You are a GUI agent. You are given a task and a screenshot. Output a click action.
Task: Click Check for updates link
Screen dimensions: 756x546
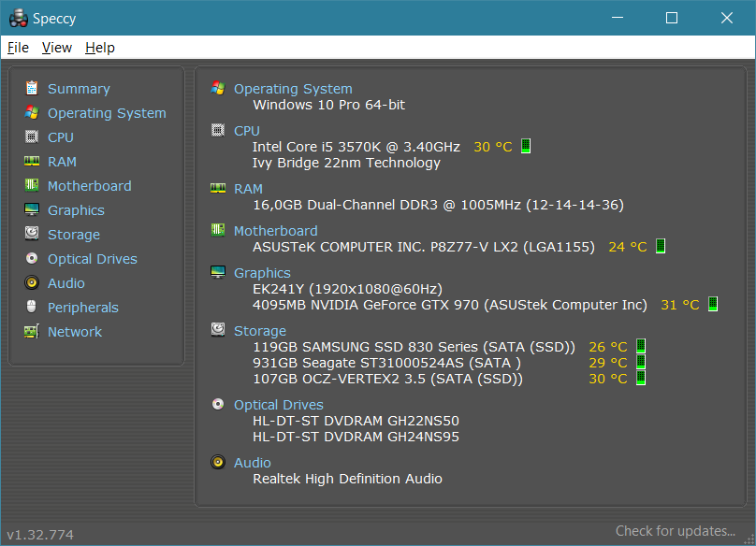pos(675,531)
